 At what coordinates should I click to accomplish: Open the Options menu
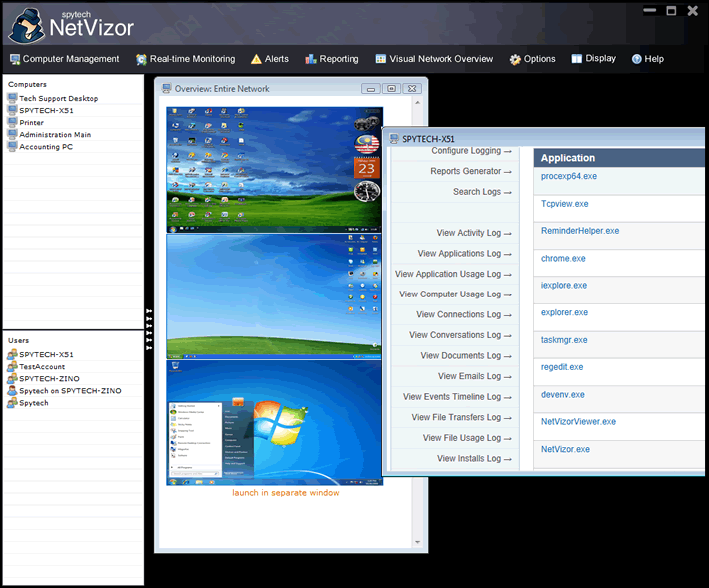click(x=533, y=59)
